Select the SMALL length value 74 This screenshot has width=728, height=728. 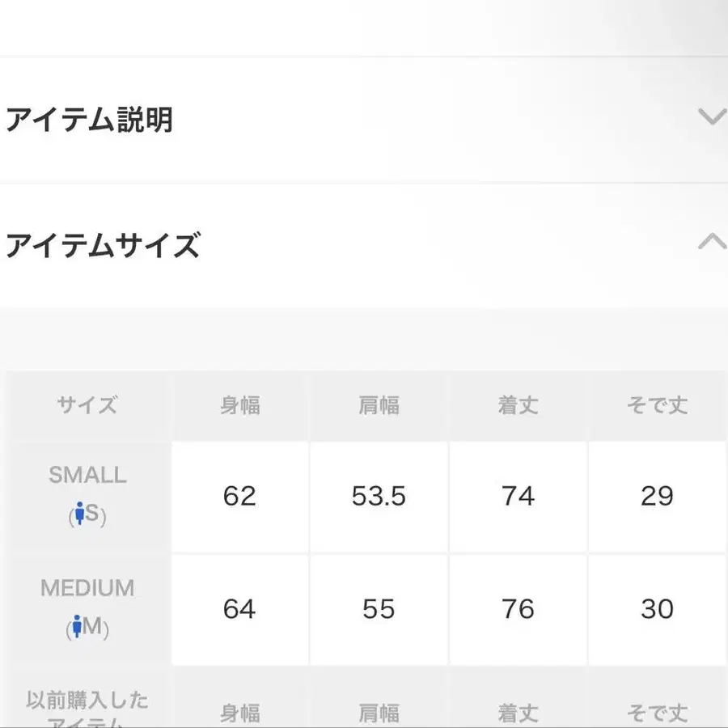tap(518, 496)
